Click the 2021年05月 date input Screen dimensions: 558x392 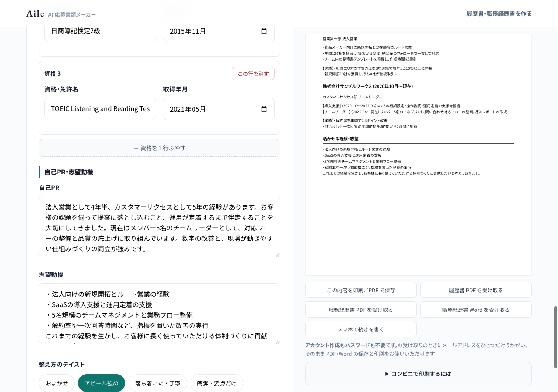(219, 109)
